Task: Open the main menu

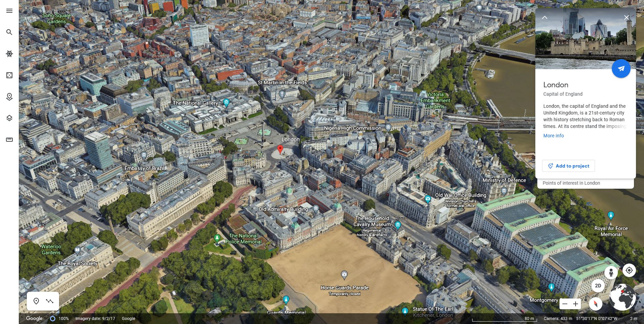Action: pos(9,11)
